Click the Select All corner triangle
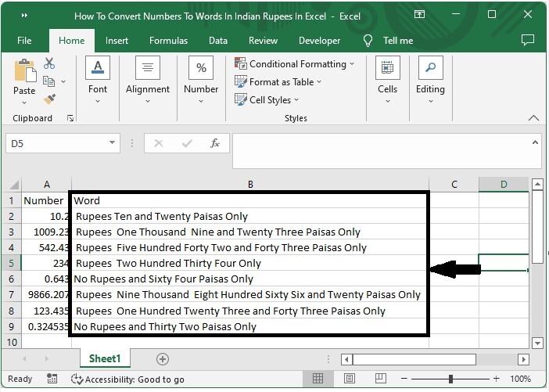The image size is (549, 392). [13, 185]
